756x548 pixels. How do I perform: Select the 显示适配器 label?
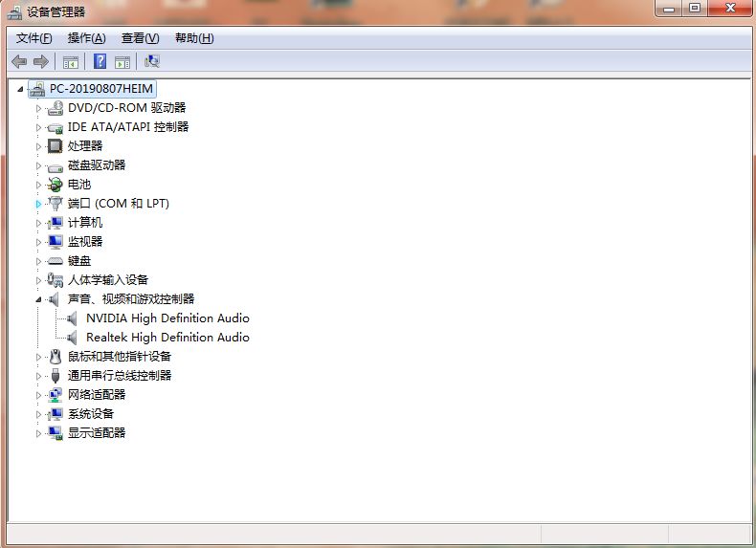pos(97,433)
